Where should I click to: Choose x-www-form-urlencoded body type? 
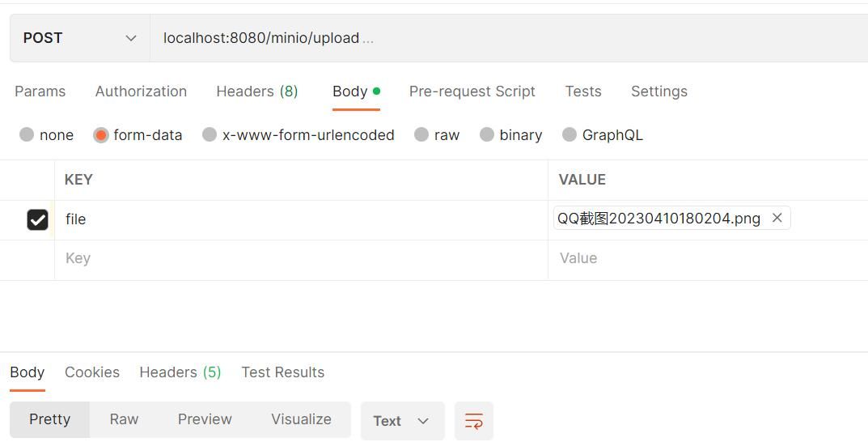210,135
